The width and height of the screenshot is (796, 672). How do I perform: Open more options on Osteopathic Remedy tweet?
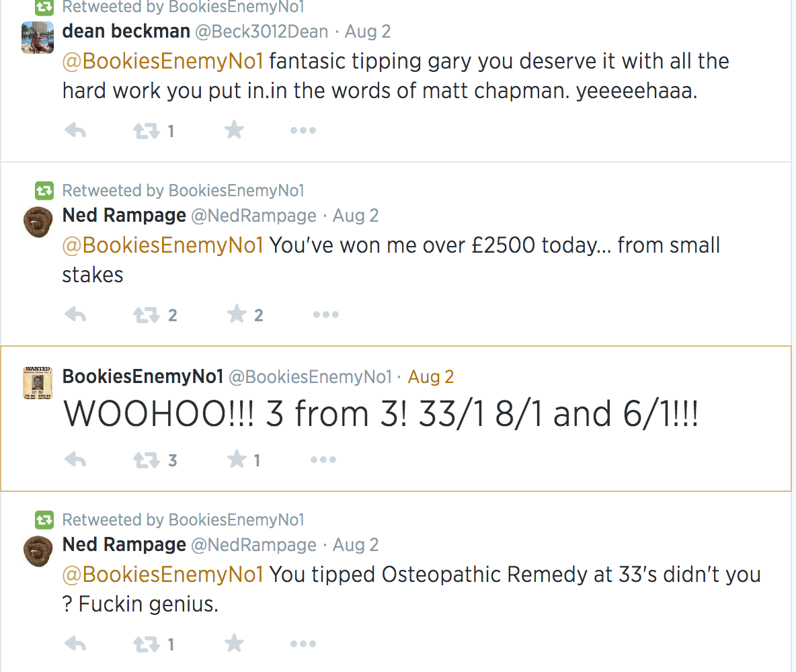[303, 644]
